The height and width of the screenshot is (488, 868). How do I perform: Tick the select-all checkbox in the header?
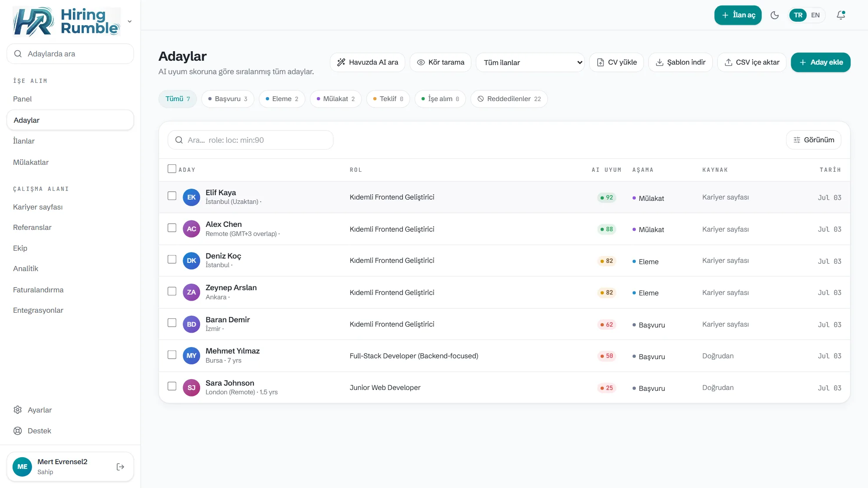tap(172, 169)
